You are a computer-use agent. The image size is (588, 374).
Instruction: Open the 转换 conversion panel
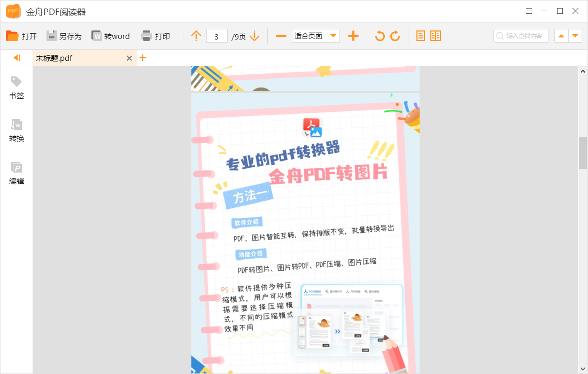coord(16,130)
